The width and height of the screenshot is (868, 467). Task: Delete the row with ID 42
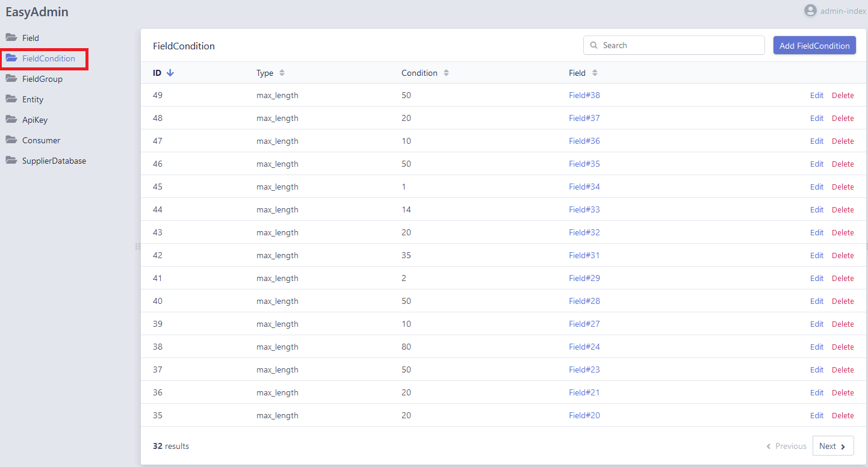(x=842, y=255)
